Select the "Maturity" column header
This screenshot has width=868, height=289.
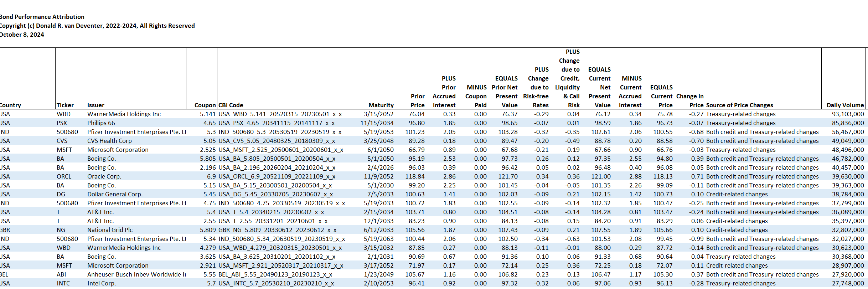coord(381,105)
